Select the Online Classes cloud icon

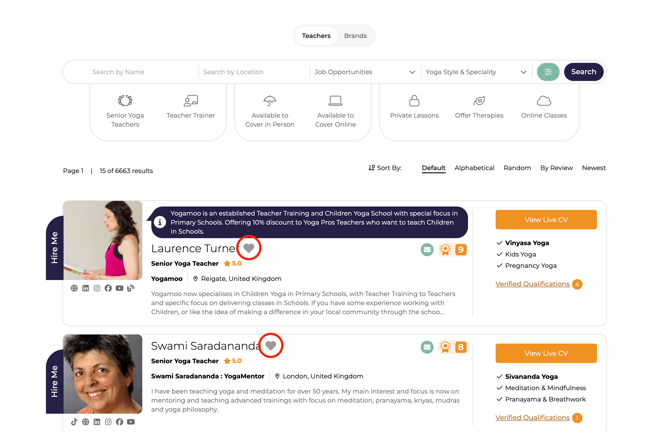click(x=543, y=101)
